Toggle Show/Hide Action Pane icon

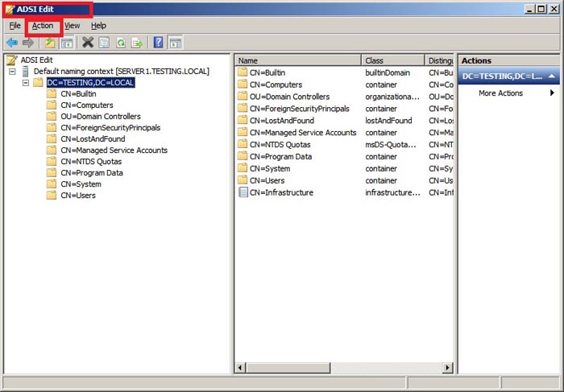point(176,43)
